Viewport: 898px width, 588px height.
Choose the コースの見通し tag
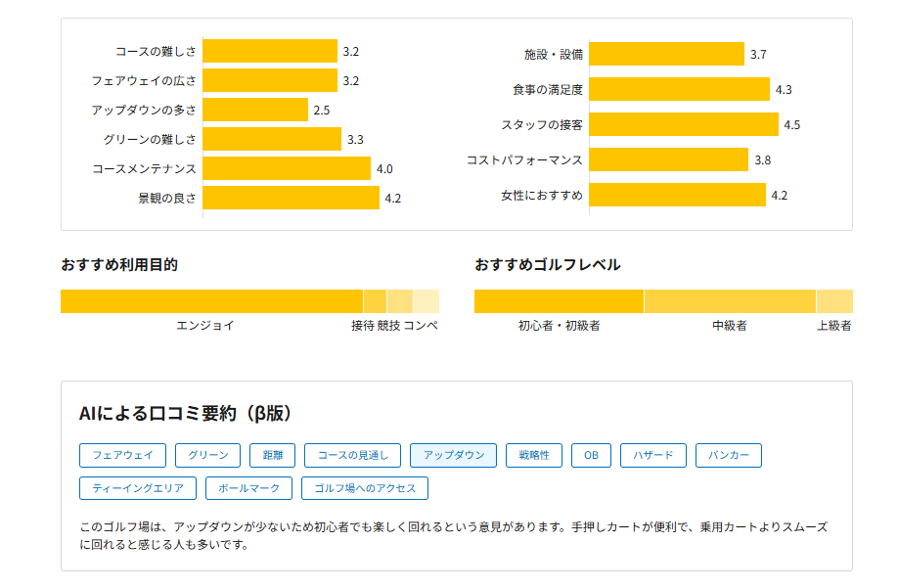(x=352, y=455)
